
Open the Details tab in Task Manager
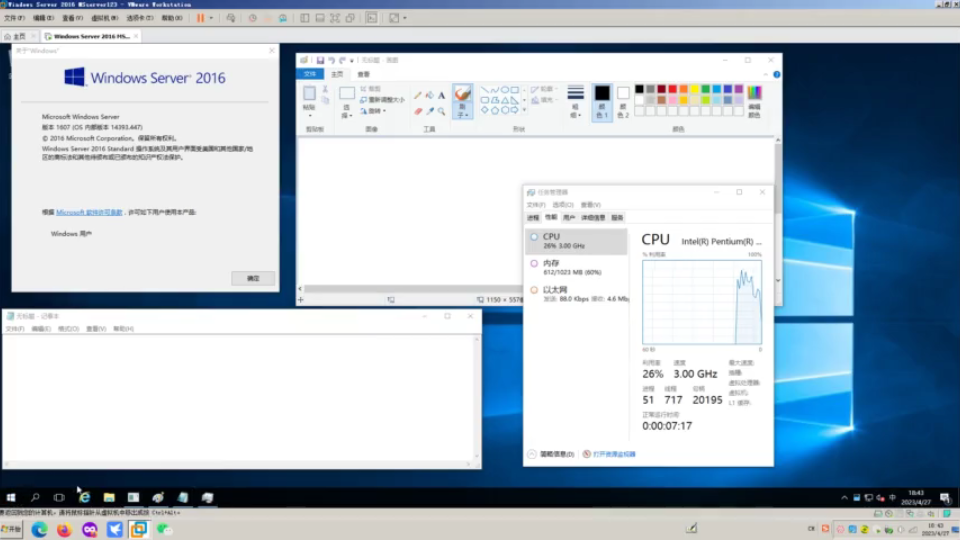593,217
